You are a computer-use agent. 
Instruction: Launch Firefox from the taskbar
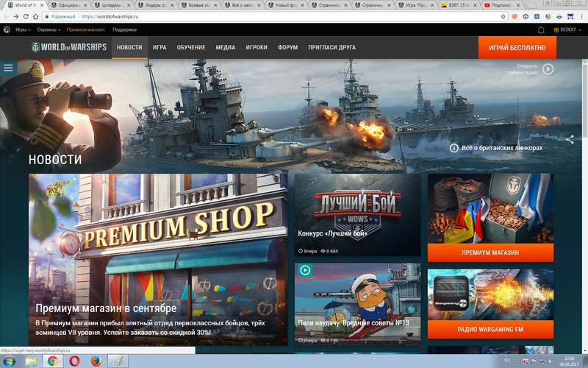click(96, 361)
